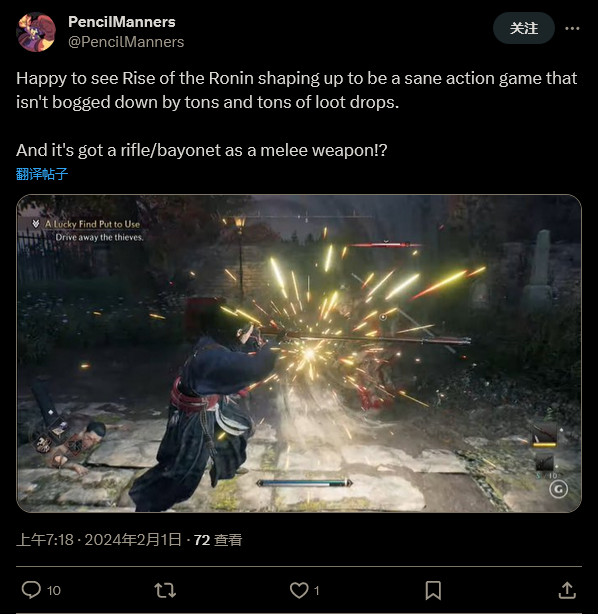Like the post with the heart icon
The height and width of the screenshot is (614, 598).
pos(299,590)
